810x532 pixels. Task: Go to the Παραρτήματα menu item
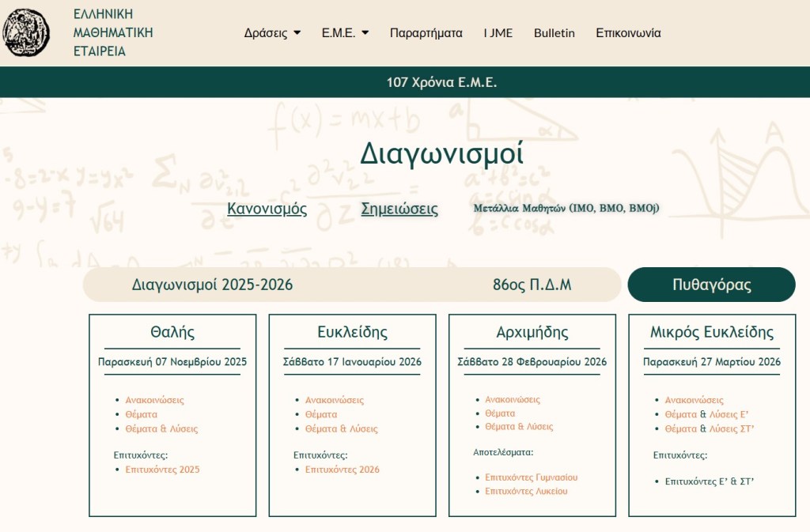[x=426, y=33]
